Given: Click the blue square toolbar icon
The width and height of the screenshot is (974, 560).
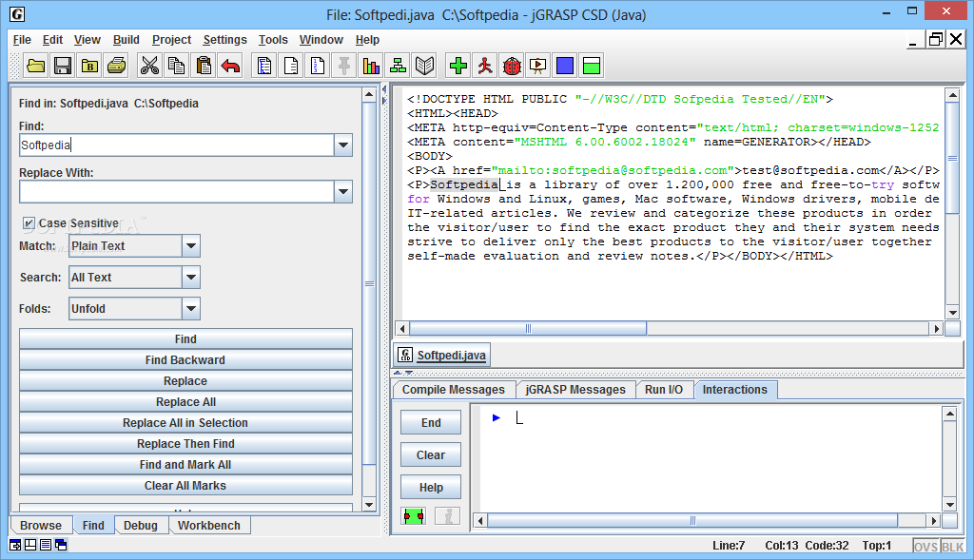Looking at the screenshot, I should [565, 66].
